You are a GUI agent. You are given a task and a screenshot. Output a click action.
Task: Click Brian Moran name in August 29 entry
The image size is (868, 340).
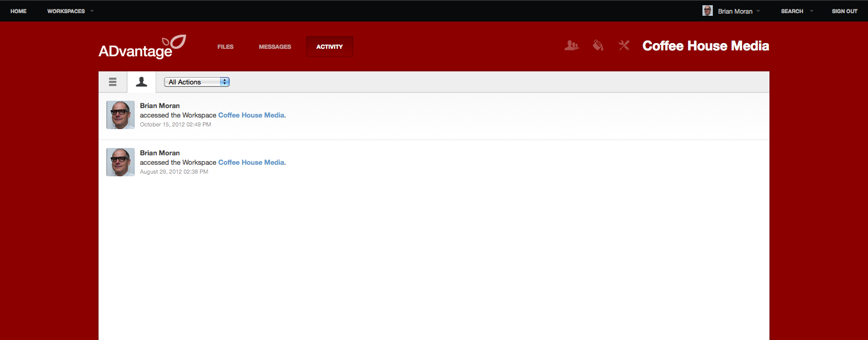[160, 153]
